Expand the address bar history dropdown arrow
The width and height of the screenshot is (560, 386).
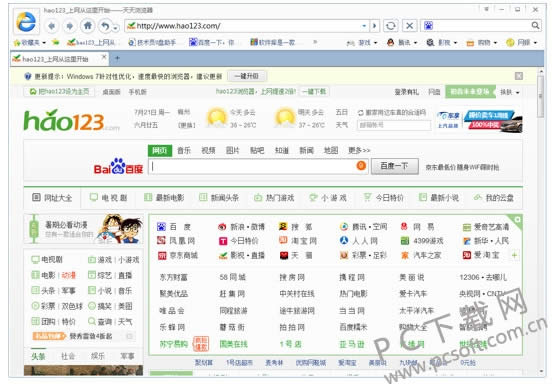pos(364,26)
